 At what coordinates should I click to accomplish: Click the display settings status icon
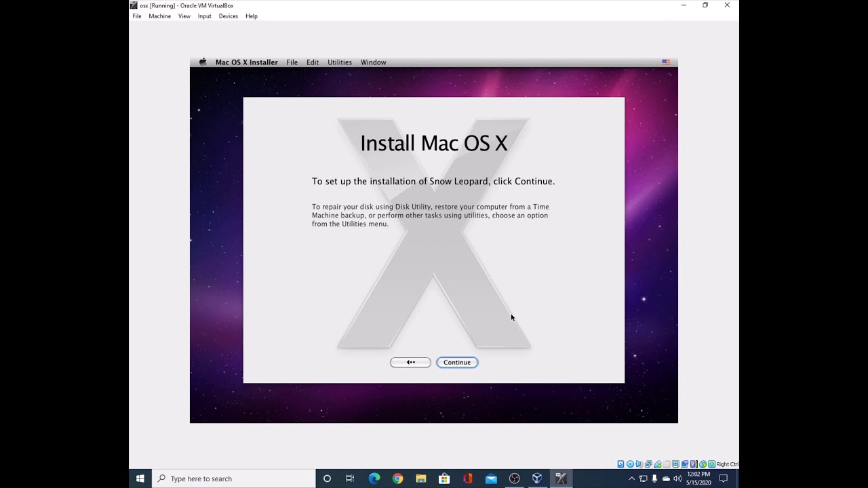[x=675, y=464]
